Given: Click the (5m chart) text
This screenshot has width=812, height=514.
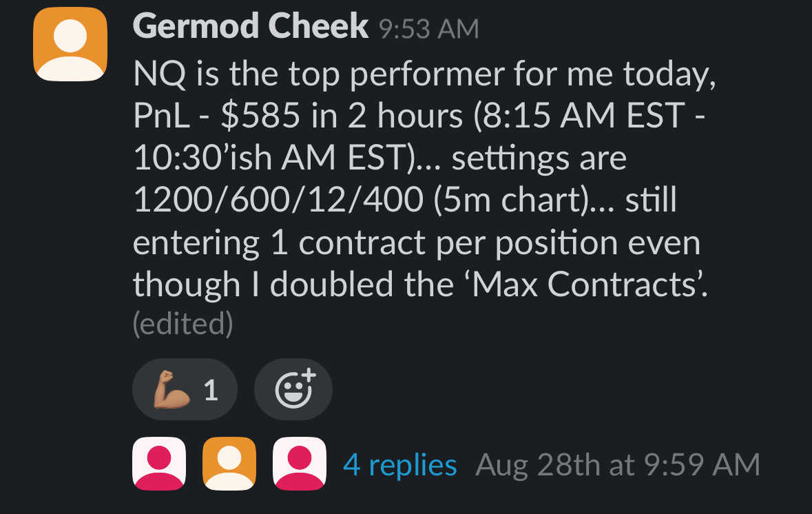Looking at the screenshot, I should (514, 200).
